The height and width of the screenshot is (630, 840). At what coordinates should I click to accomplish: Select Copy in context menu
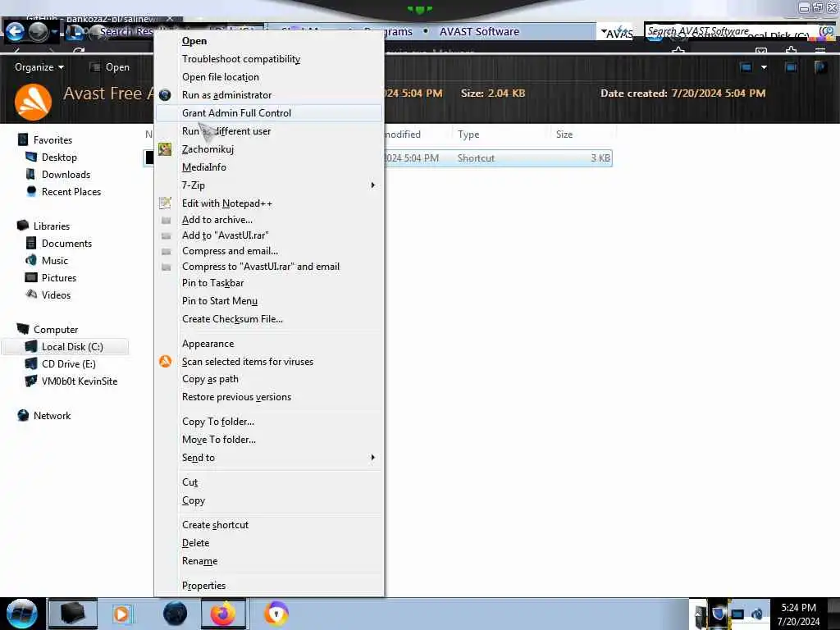pos(193,500)
